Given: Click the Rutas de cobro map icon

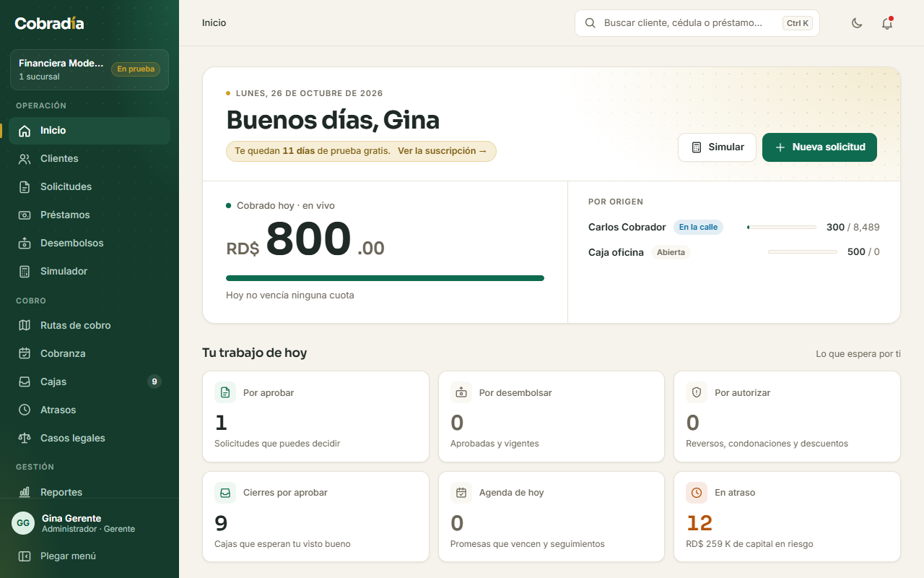Looking at the screenshot, I should click(x=25, y=326).
